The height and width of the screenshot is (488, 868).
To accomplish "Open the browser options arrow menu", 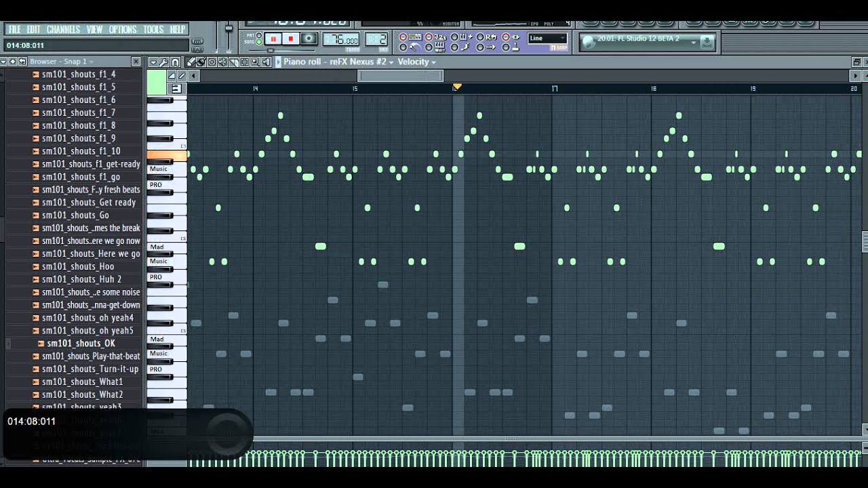I will point(4,62).
